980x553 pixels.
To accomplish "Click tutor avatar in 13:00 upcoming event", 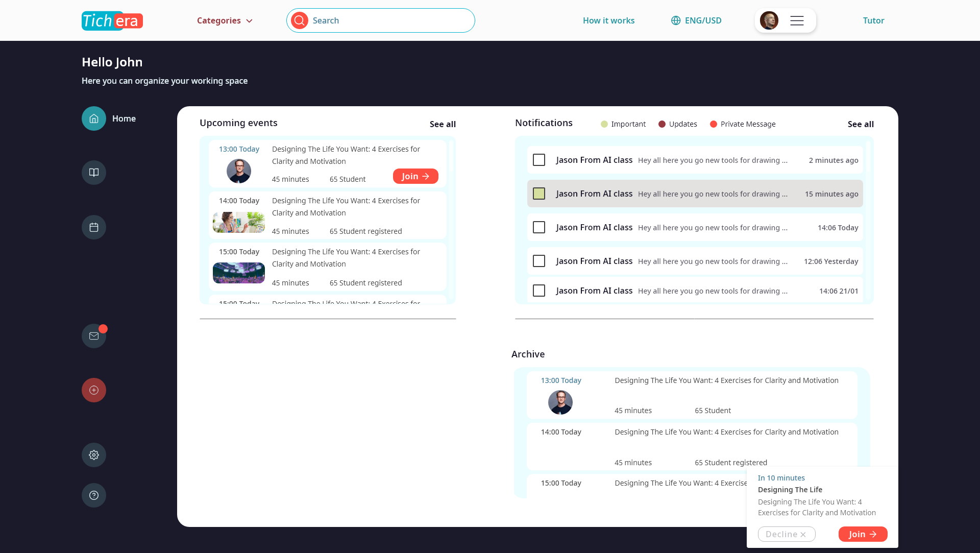I will click(239, 171).
